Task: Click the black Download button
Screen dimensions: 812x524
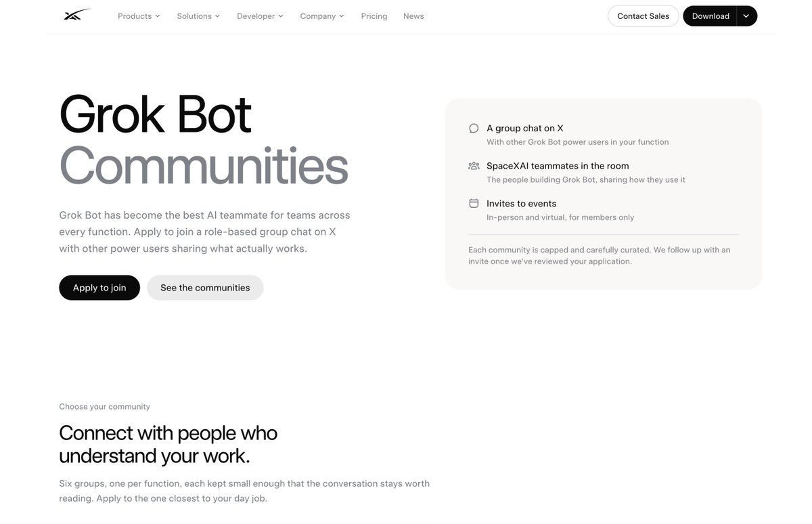Action: [710, 16]
